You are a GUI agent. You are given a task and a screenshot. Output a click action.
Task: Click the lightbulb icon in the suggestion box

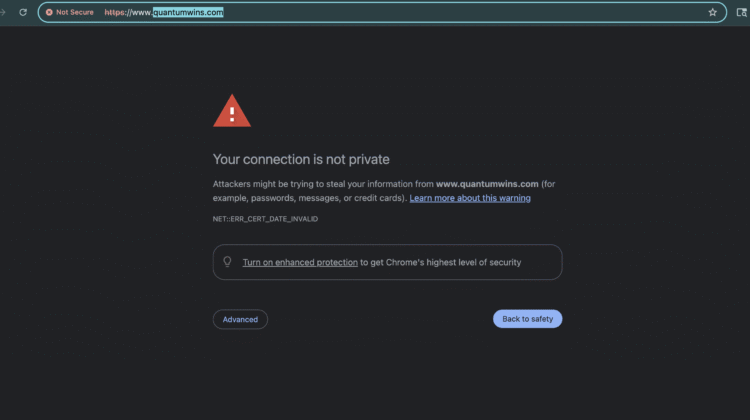(227, 262)
